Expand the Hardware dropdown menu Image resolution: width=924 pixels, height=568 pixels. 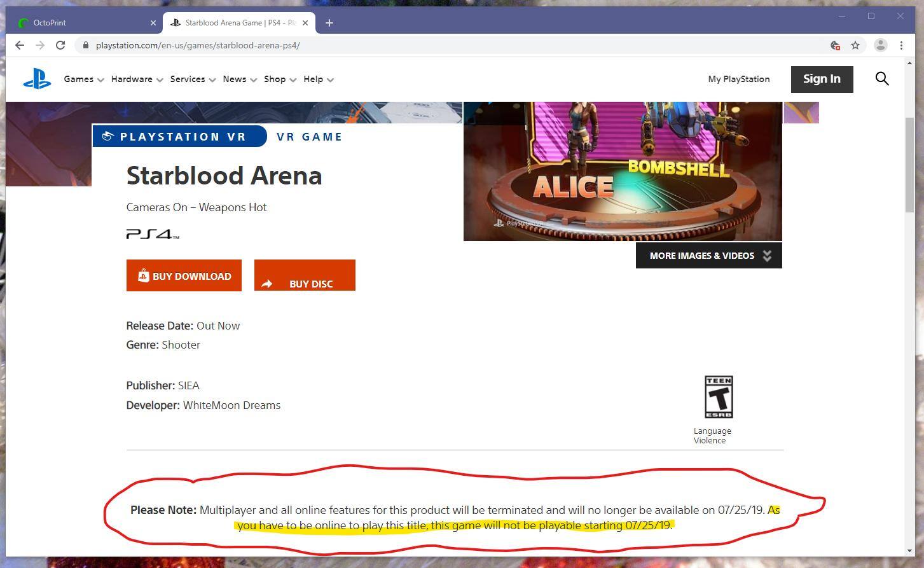point(137,80)
